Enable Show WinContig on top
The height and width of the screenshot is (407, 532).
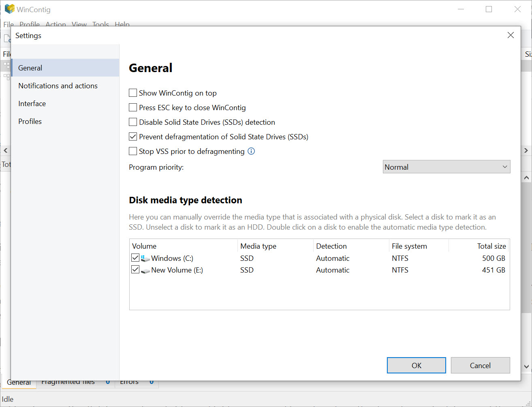(x=132, y=93)
